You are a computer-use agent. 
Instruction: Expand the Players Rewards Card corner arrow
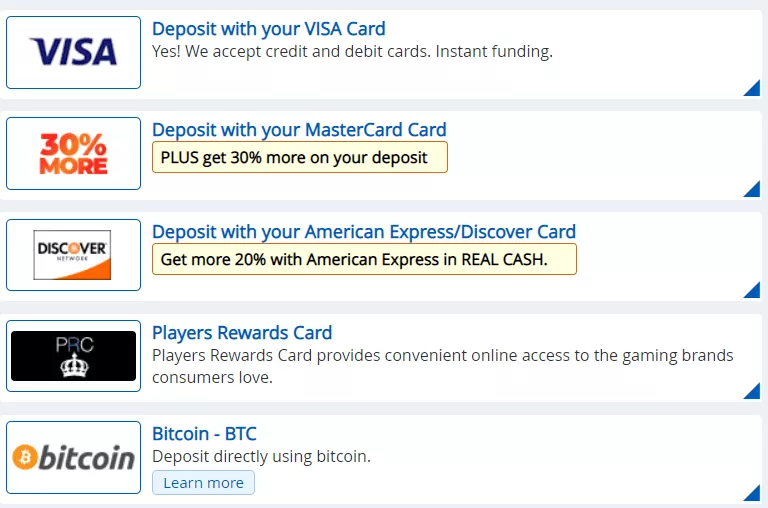753,391
